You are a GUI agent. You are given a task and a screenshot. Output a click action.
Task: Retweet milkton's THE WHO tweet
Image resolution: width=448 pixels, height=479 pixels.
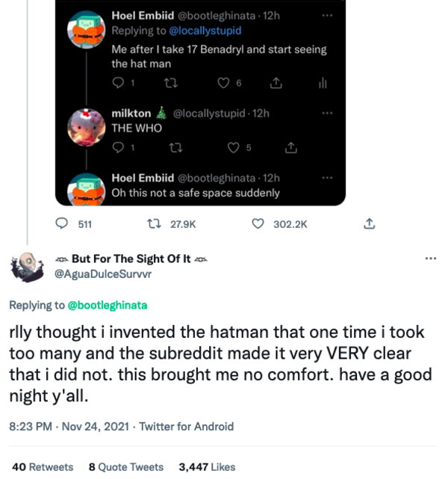click(x=175, y=147)
